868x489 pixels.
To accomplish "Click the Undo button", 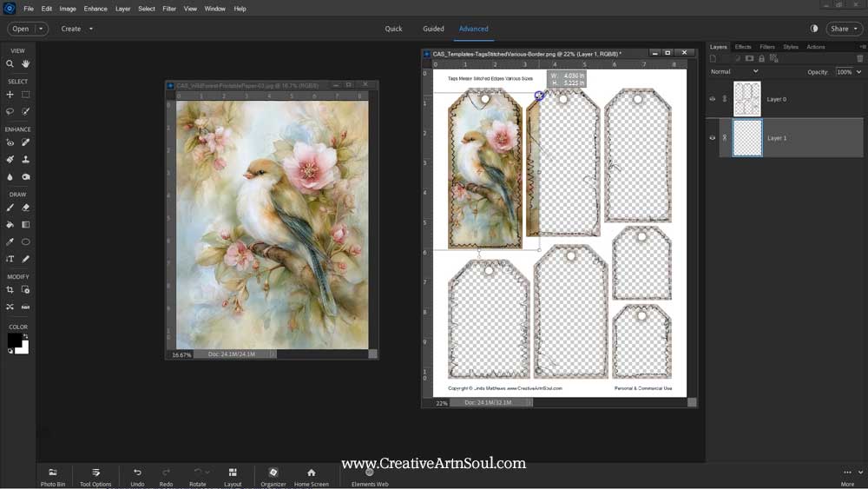I will pos(137,477).
